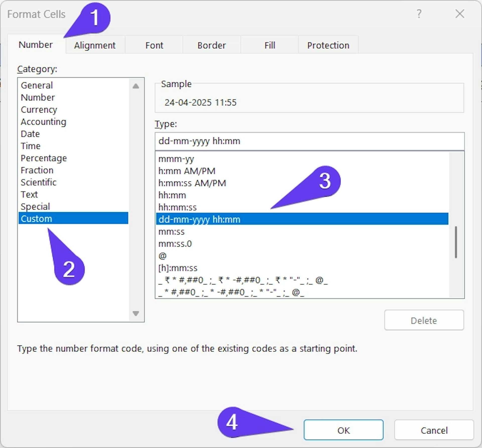This screenshot has height=448, width=482.
Task: Select the Custom category
Action: (x=36, y=219)
